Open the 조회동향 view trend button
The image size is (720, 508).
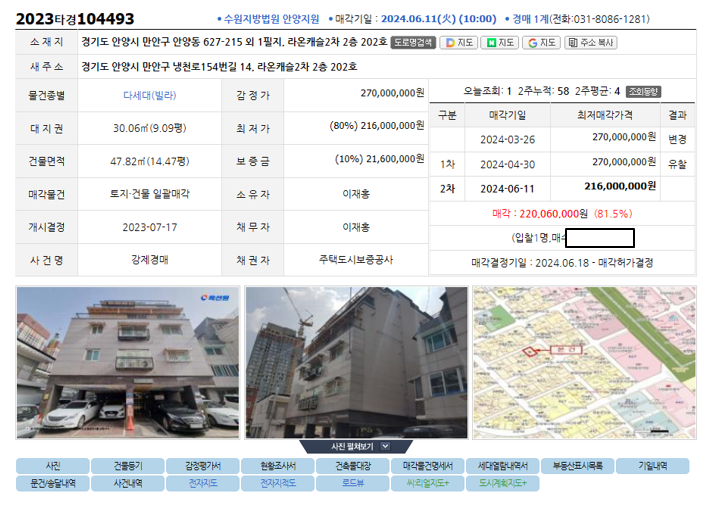coord(643,91)
